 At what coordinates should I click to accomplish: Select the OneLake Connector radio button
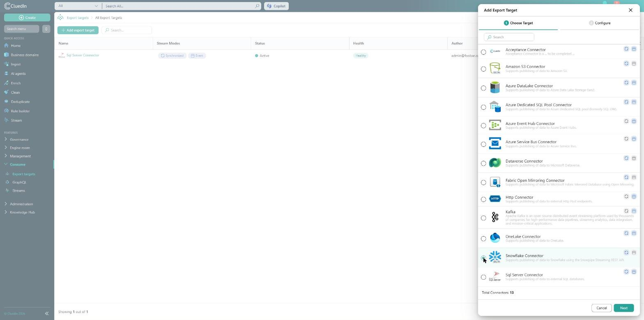coord(483,239)
